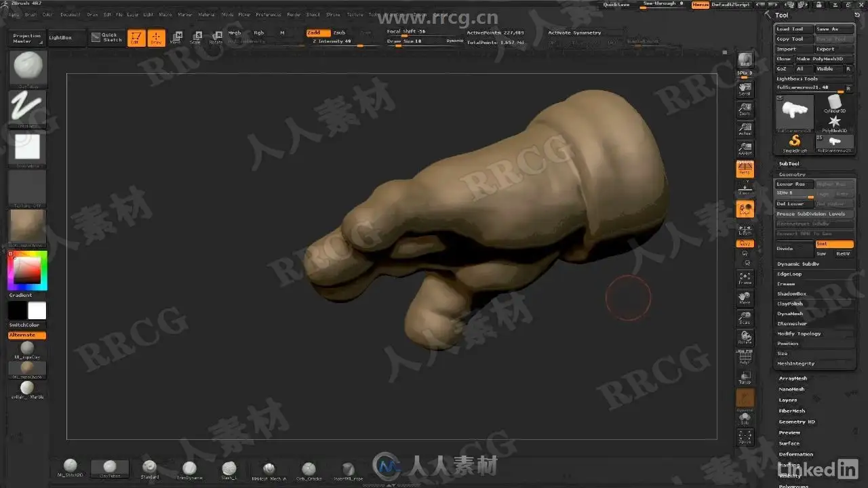Open the Stroke menu
Screen dimensions: 868x488
[333, 14]
